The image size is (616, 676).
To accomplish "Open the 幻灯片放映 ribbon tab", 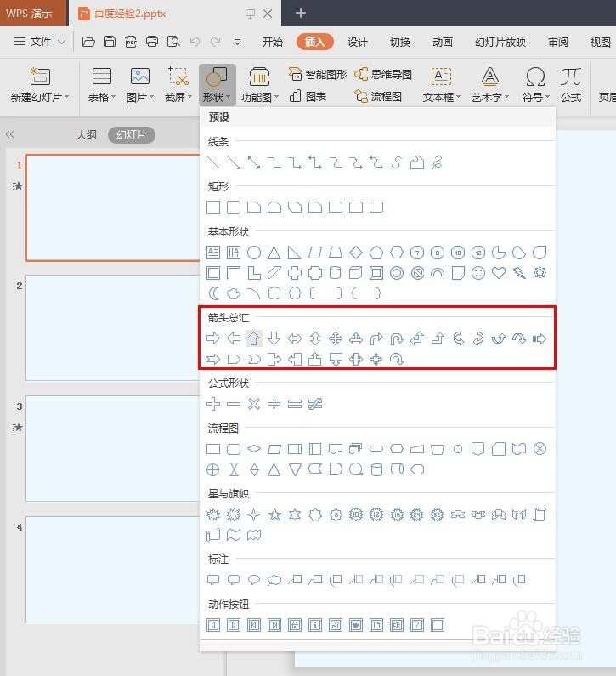I will point(500,42).
